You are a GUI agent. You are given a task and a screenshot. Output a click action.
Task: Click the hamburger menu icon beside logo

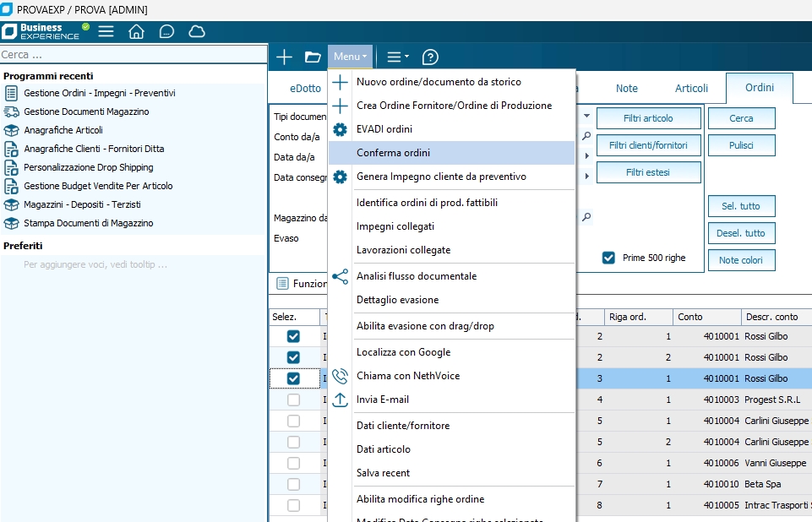coord(106,32)
